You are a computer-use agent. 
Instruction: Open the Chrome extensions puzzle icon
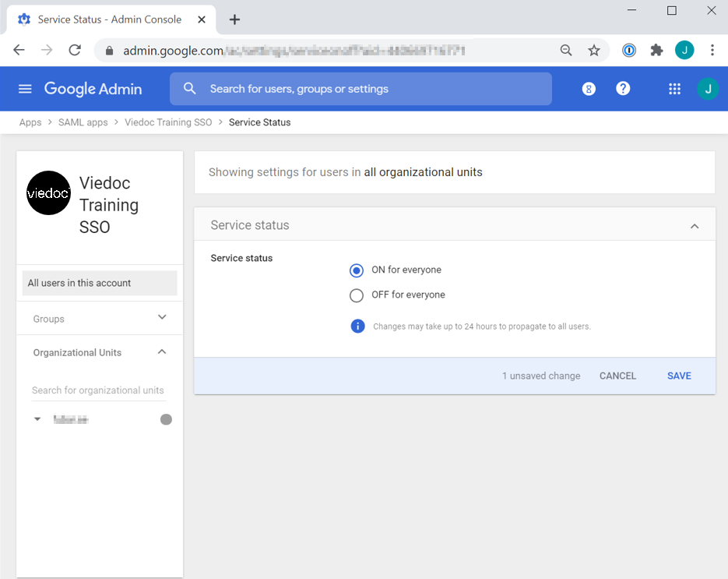pos(656,50)
